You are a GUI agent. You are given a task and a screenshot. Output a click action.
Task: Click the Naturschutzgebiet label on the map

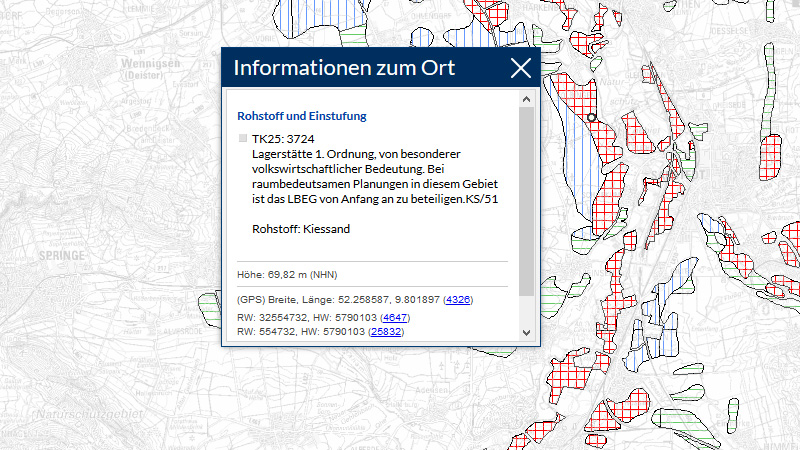click(x=88, y=413)
